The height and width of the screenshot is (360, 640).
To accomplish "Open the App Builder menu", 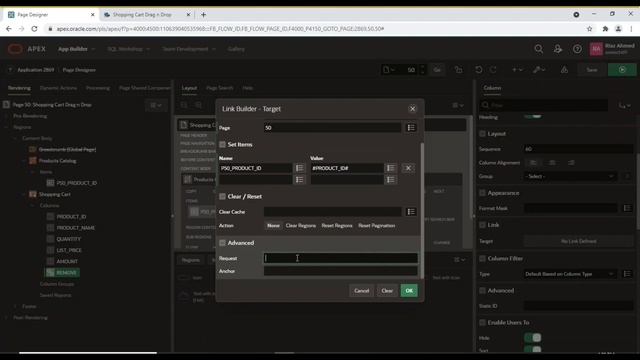I will click(76, 49).
